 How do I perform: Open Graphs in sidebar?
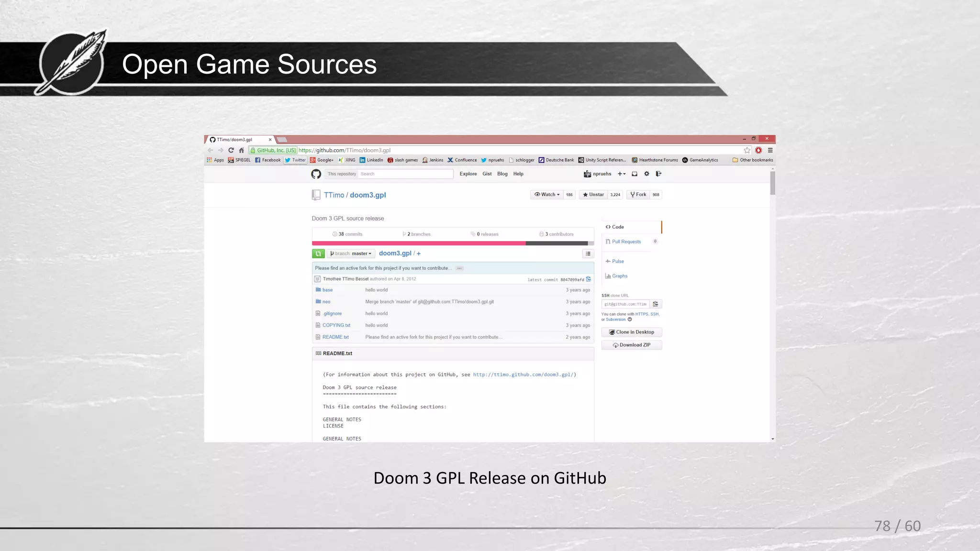pos(616,276)
